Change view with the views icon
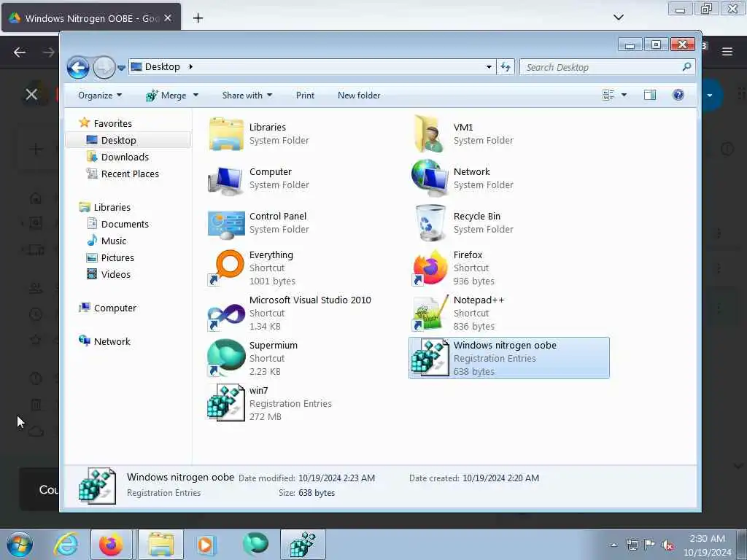 pyautogui.click(x=608, y=96)
